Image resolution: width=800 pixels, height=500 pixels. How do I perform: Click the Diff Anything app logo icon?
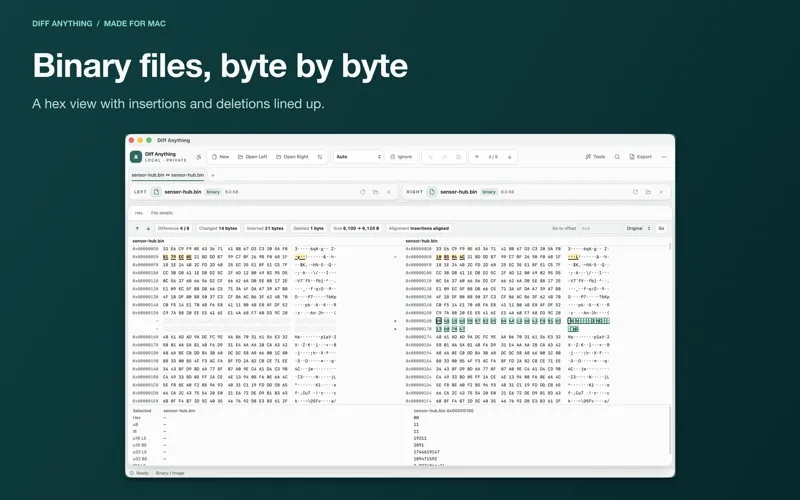[136, 157]
